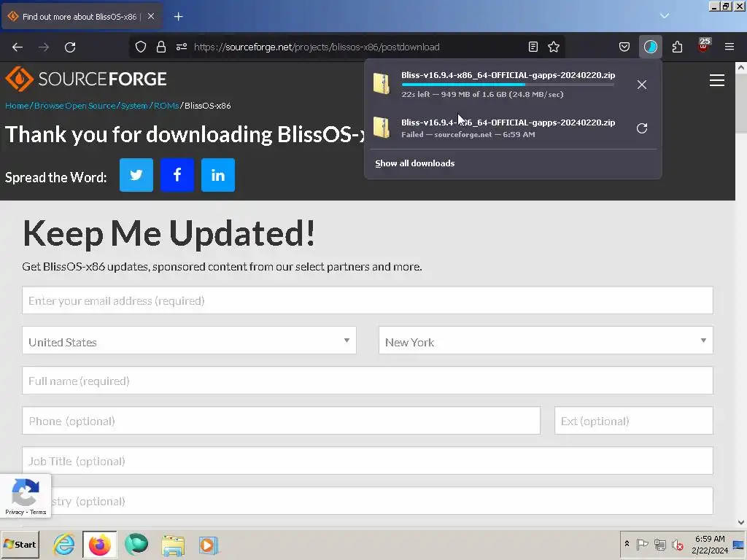Viewport: 747px width, 560px height.
Task: Click Firefox taskbar icon
Action: point(99,545)
